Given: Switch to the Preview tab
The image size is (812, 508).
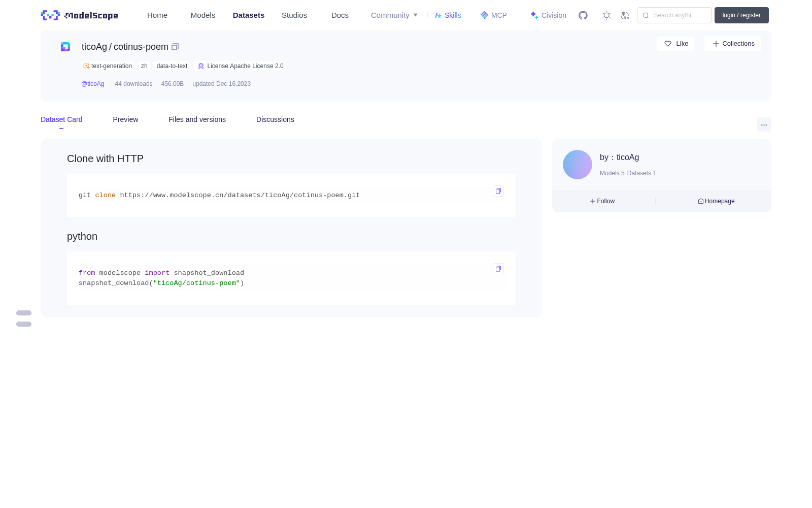Looking at the screenshot, I should pos(125,119).
